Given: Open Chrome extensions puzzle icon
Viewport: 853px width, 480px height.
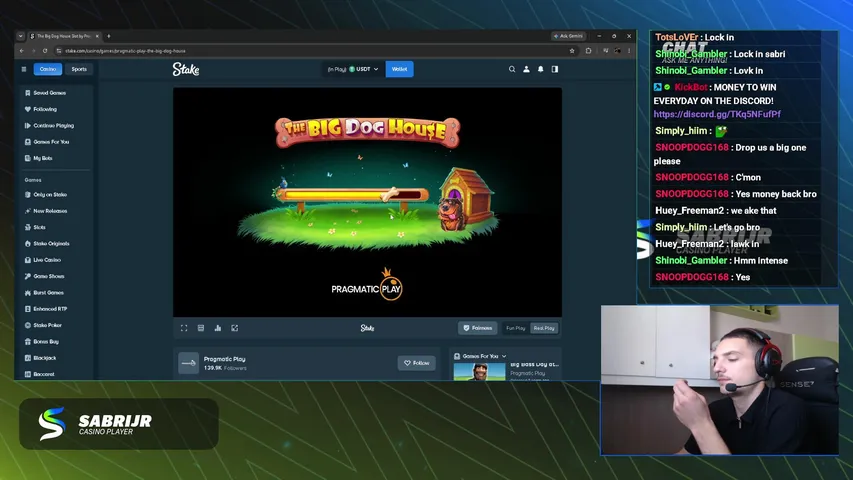Looking at the screenshot, I should coord(589,51).
